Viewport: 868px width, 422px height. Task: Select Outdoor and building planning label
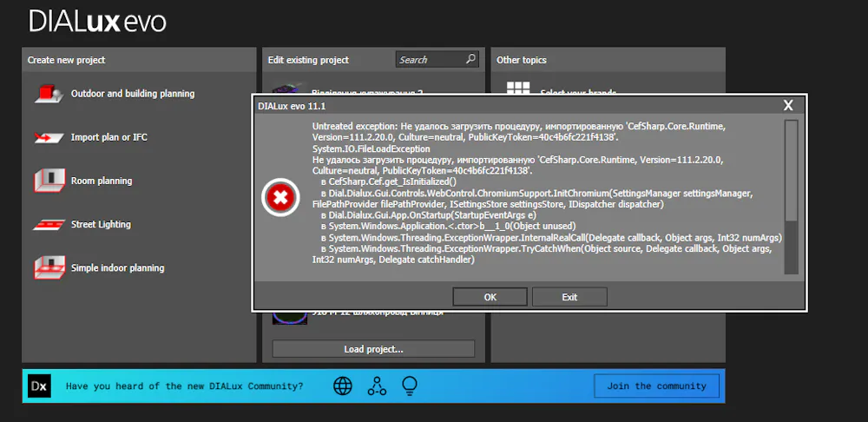coord(133,94)
